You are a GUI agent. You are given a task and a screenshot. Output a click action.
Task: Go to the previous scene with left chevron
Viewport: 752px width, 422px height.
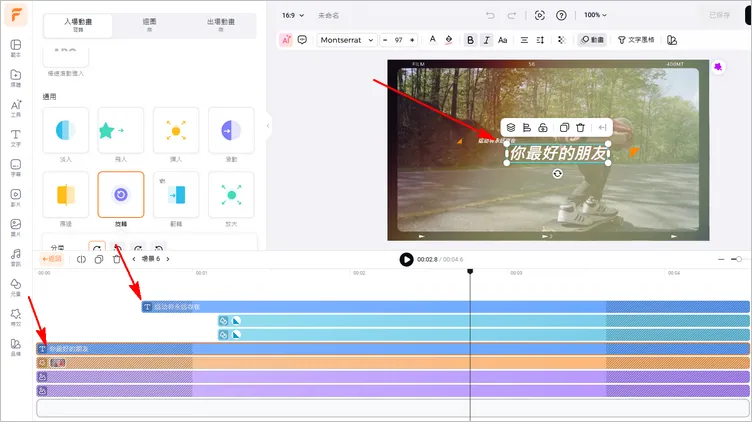[x=134, y=259]
